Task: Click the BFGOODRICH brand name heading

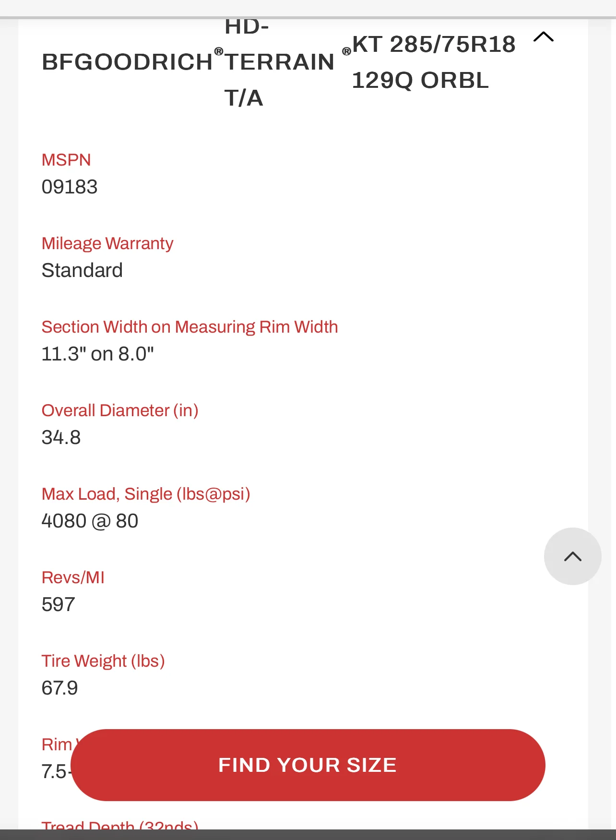Action: point(127,62)
